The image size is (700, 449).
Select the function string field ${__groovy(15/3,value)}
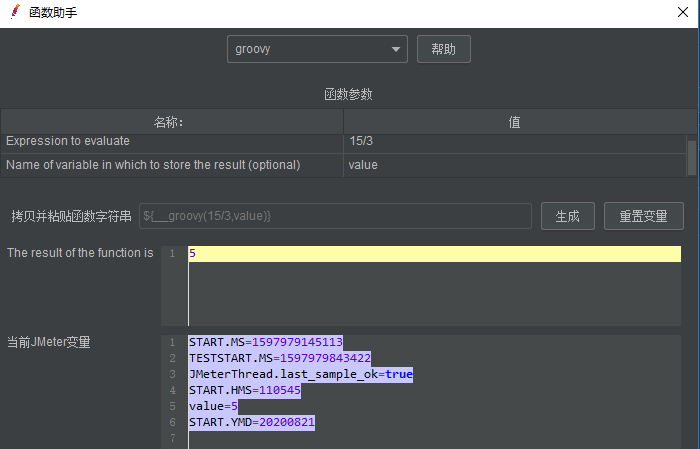[x=335, y=216]
